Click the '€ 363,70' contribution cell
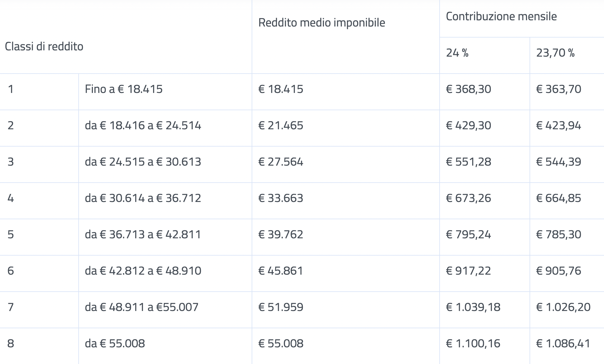 tap(558, 89)
